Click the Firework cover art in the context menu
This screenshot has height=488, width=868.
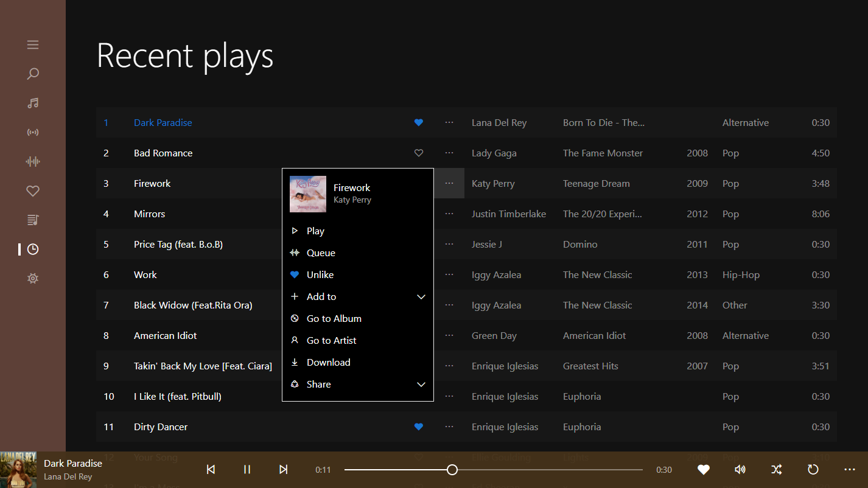308,194
